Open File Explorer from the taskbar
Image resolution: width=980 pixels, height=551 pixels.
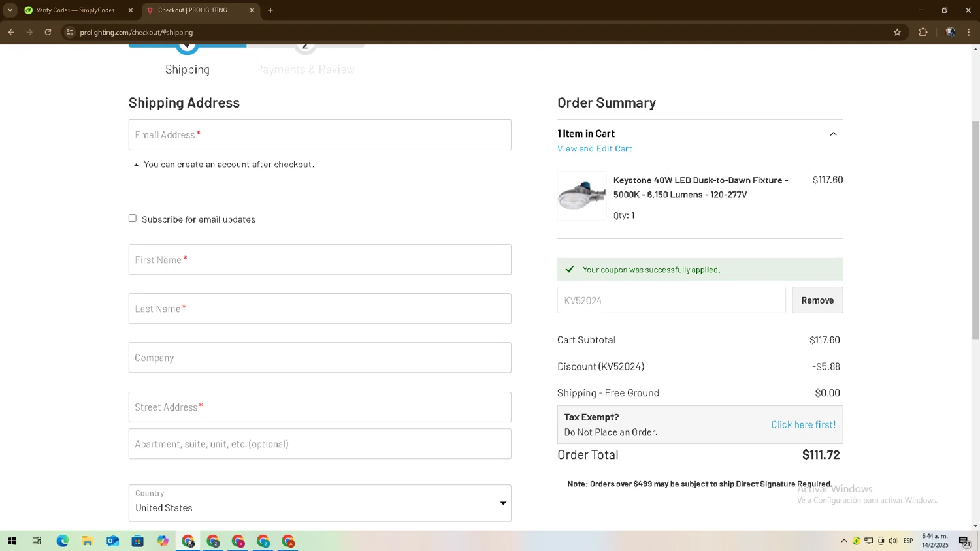87,541
